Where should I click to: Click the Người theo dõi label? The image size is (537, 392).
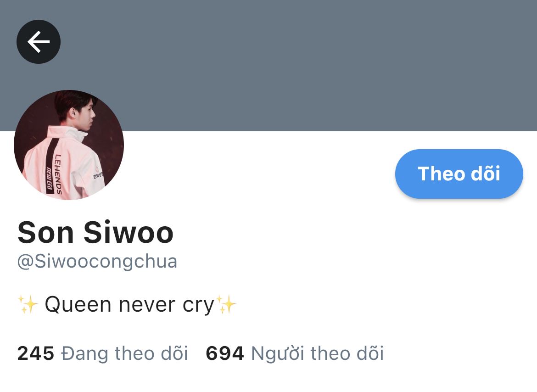[318, 353]
